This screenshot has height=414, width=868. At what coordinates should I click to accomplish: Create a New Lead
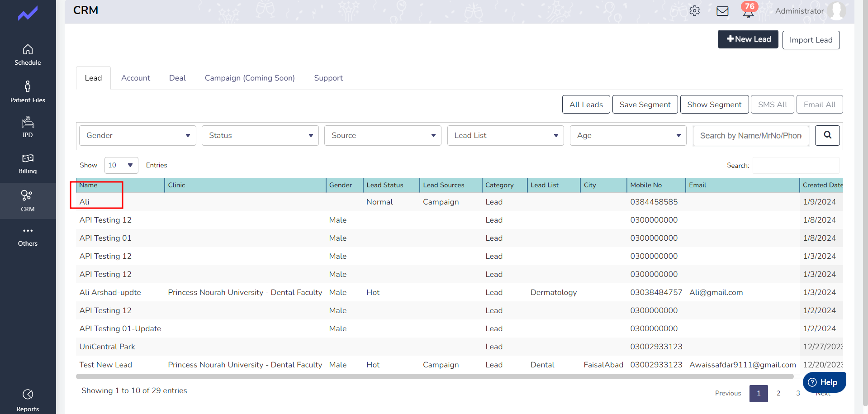748,39
